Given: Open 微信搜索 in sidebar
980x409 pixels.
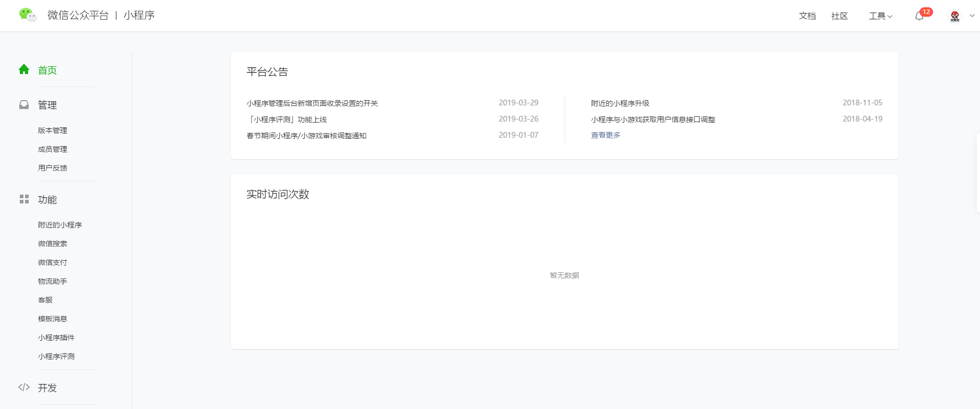Looking at the screenshot, I should click(x=53, y=244).
